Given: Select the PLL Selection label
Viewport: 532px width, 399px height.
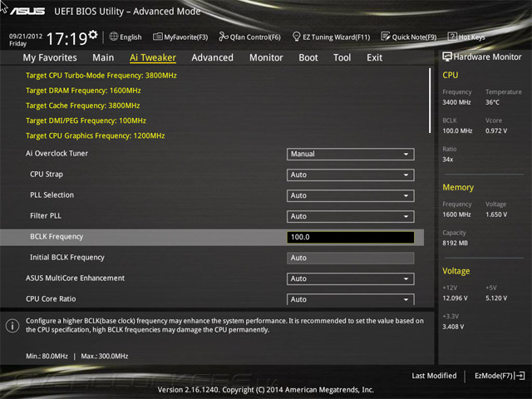Looking at the screenshot, I should pyautogui.click(x=52, y=195).
